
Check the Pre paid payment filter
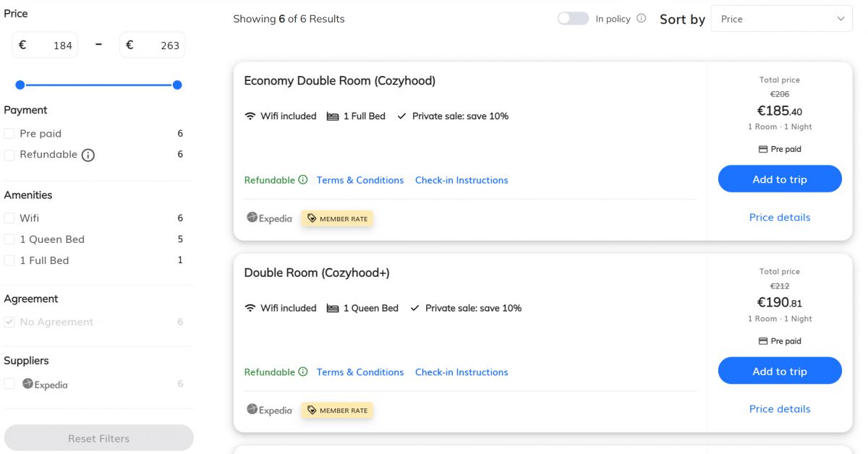coord(9,134)
